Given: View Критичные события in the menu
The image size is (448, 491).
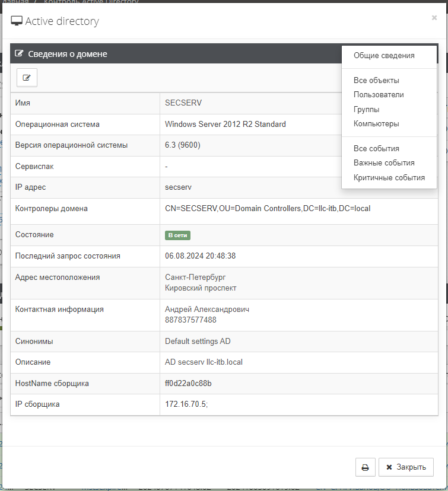Looking at the screenshot, I should (x=389, y=178).
